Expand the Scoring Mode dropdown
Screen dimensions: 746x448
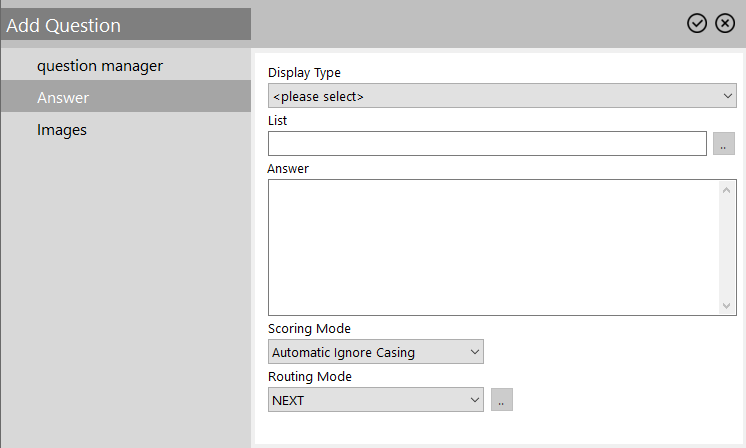coord(376,352)
